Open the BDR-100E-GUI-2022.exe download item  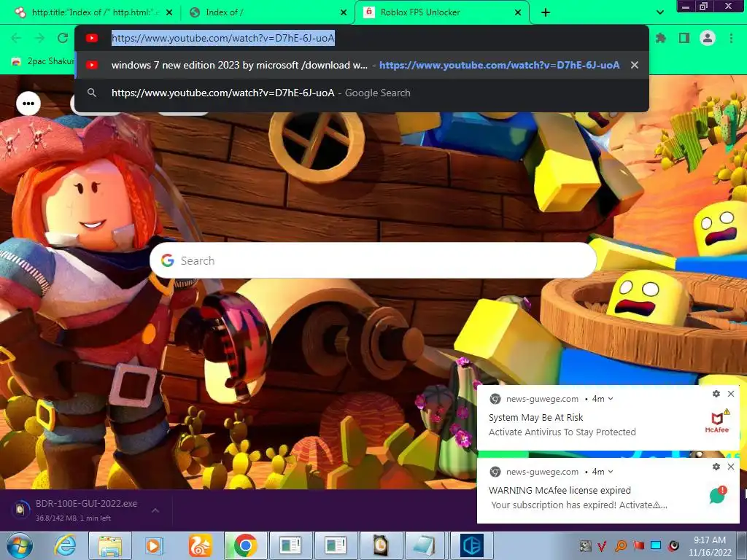pos(79,510)
